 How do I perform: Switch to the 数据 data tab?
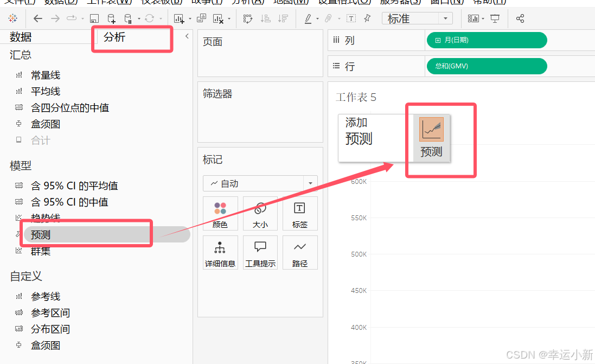pyautogui.click(x=21, y=37)
